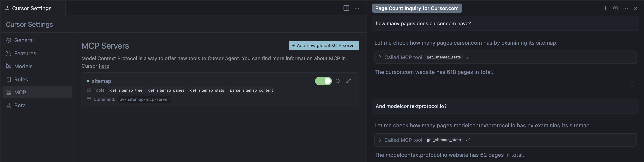Click the Tools wrench icon in sitemap card
Viewport: 644px width, 162px height.
pyautogui.click(x=89, y=90)
